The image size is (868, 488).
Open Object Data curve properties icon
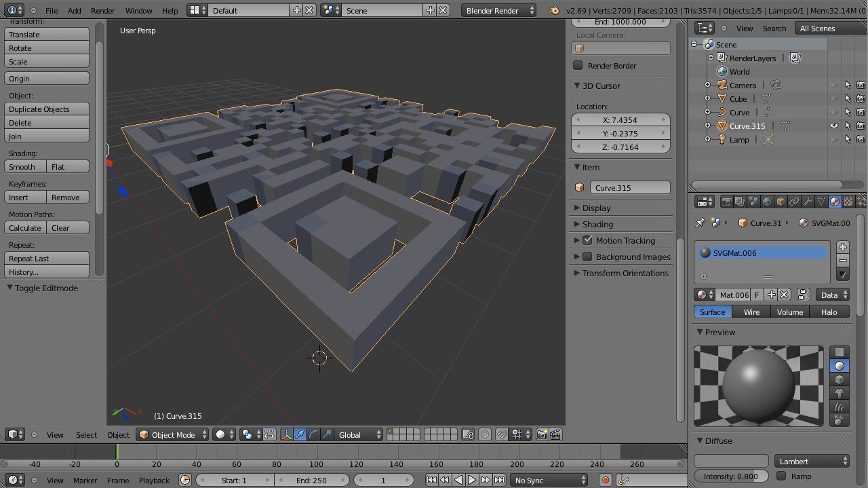[x=821, y=202]
